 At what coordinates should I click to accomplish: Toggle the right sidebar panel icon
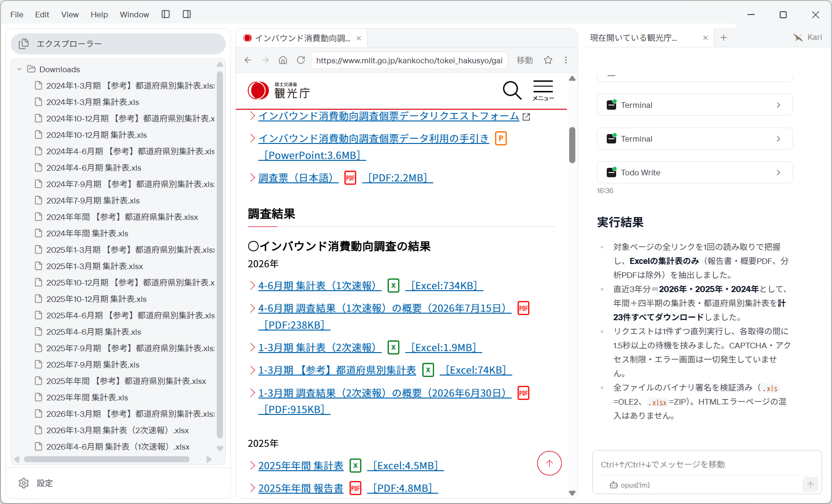tap(187, 14)
